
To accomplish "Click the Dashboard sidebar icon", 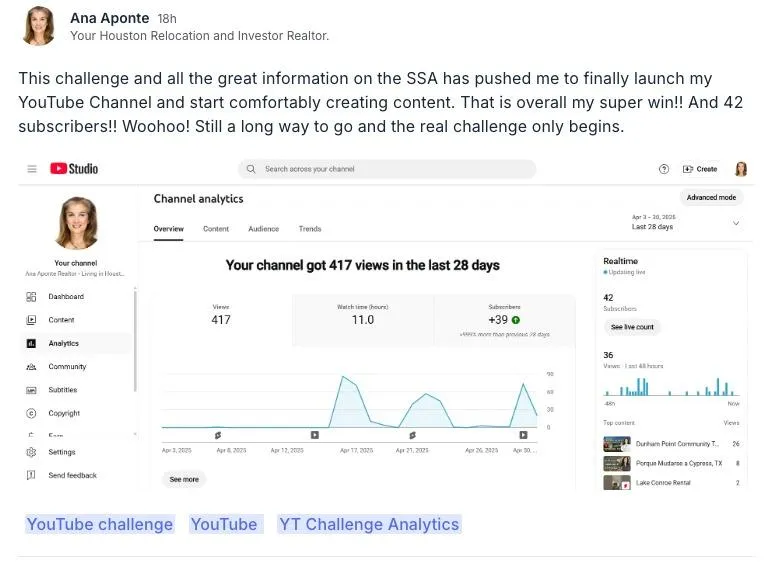I will point(31,297).
